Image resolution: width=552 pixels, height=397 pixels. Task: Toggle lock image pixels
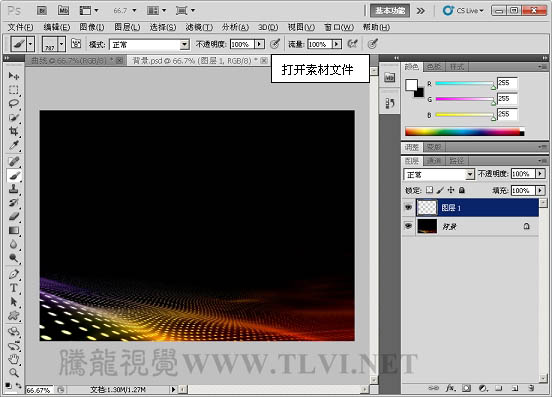click(x=440, y=190)
